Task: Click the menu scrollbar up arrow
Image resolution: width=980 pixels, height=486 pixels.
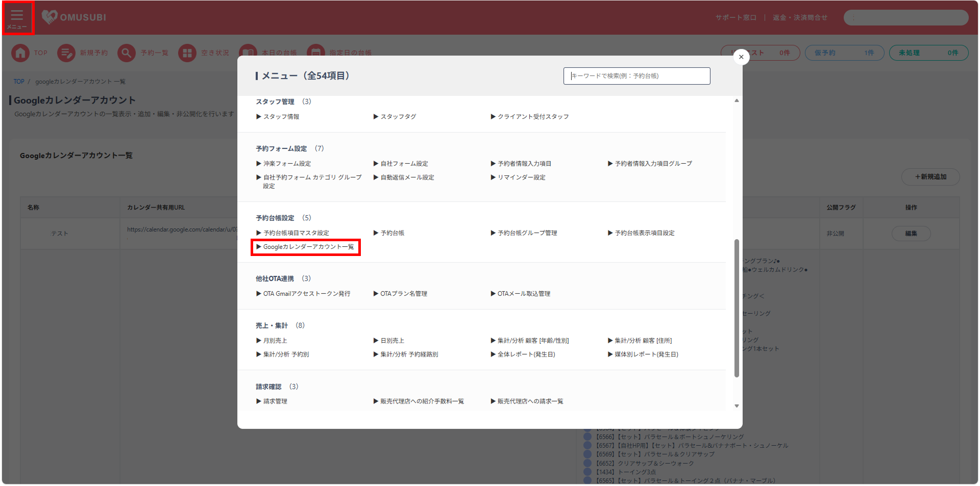Action: [737, 100]
